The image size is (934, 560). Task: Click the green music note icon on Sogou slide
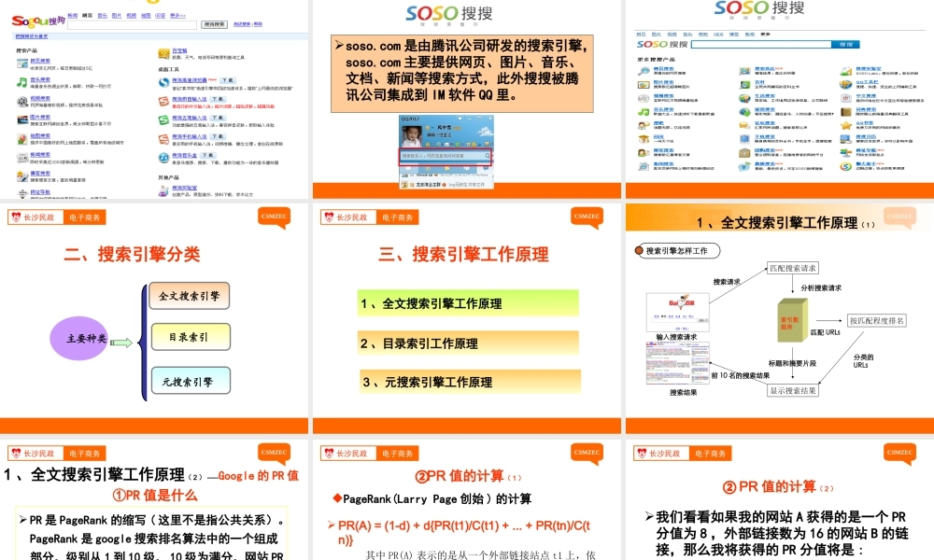coord(21,81)
